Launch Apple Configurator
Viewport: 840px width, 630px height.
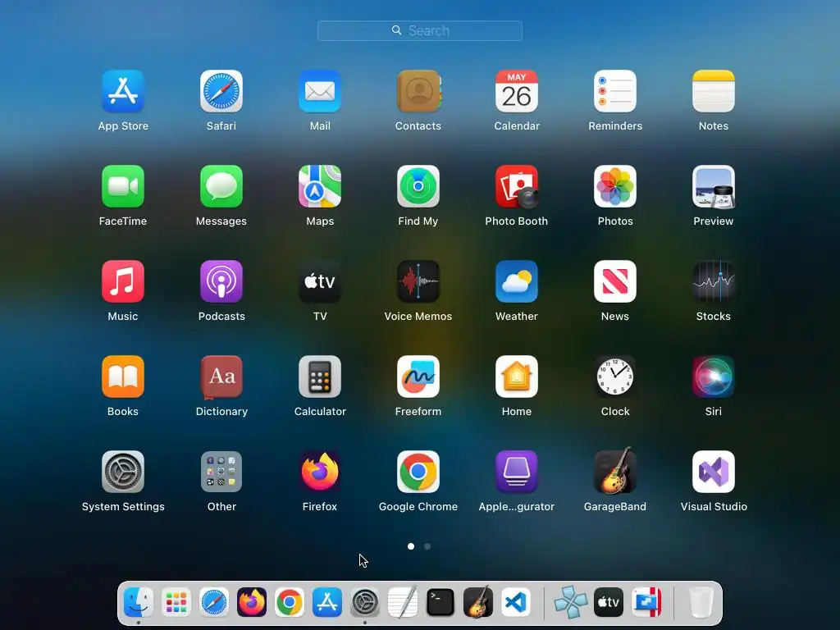[x=517, y=472]
